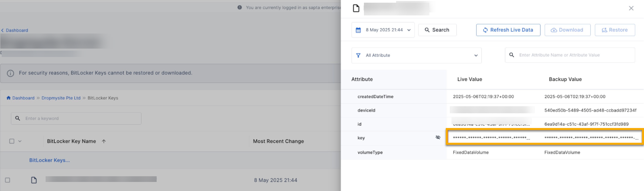Click the Enter a keyword search field
644x191 pixels.
76,118
